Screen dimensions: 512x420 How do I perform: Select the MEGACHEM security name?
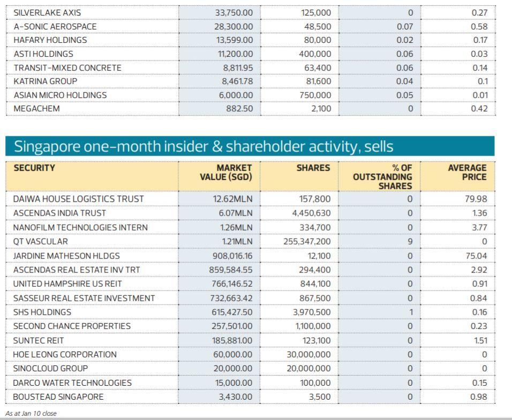36,109
